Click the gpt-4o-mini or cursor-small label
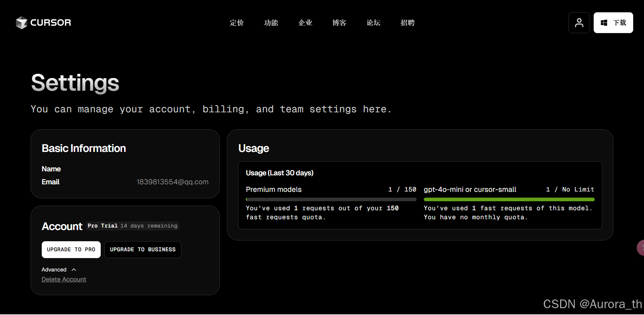This screenshot has width=644, height=315. point(470,189)
